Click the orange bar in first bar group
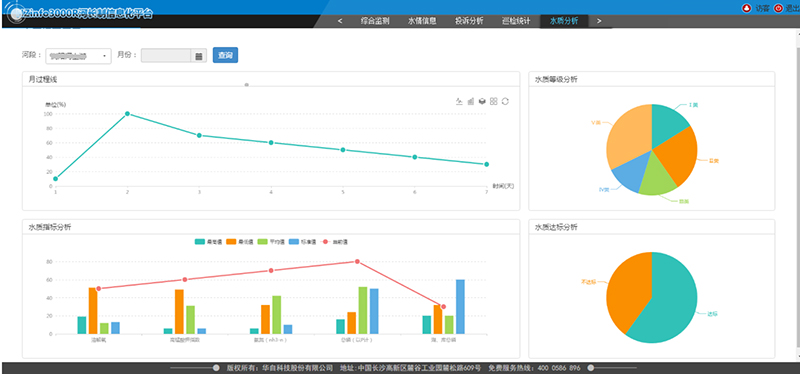The image size is (800, 374). [93, 311]
